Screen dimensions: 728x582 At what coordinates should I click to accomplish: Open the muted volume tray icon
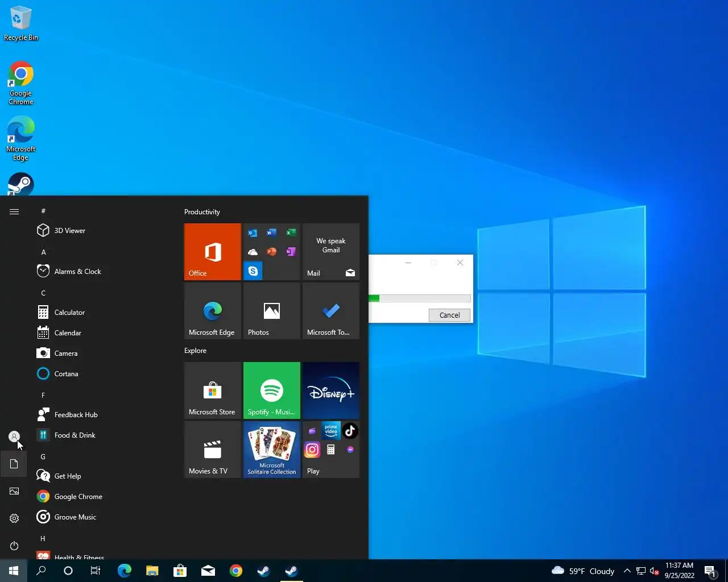coord(654,571)
